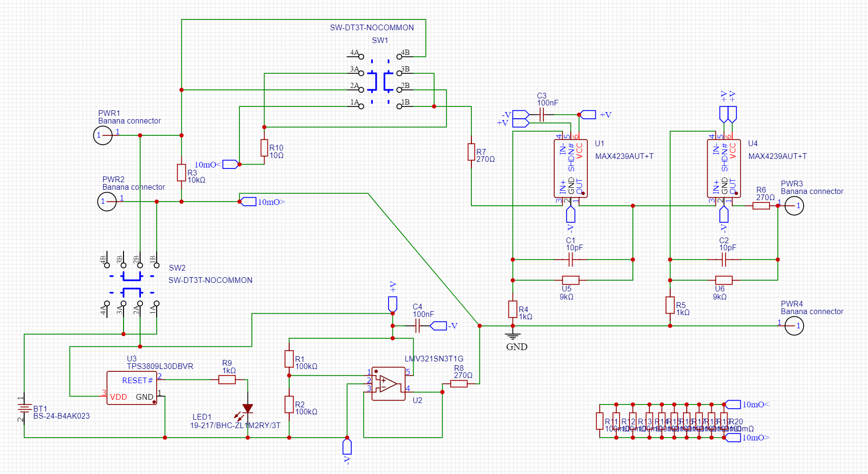Click the 4B pin label on SW1
Image resolution: width=868 pixels, height=474 pixels.
405,53
